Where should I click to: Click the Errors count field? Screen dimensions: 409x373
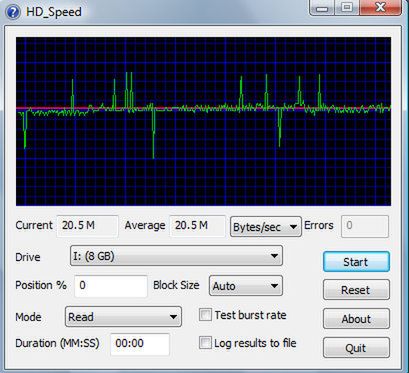[365, 226]
